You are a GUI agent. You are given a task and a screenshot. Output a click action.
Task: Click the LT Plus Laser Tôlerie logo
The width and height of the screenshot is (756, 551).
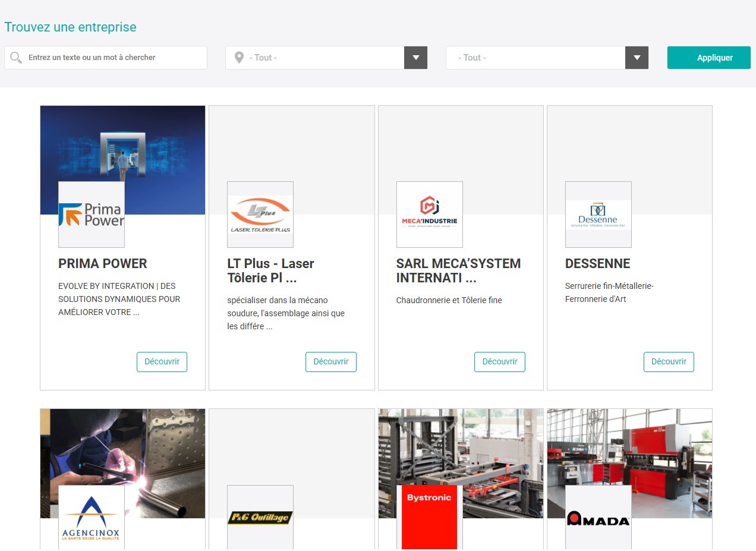(x=260, y=215)
